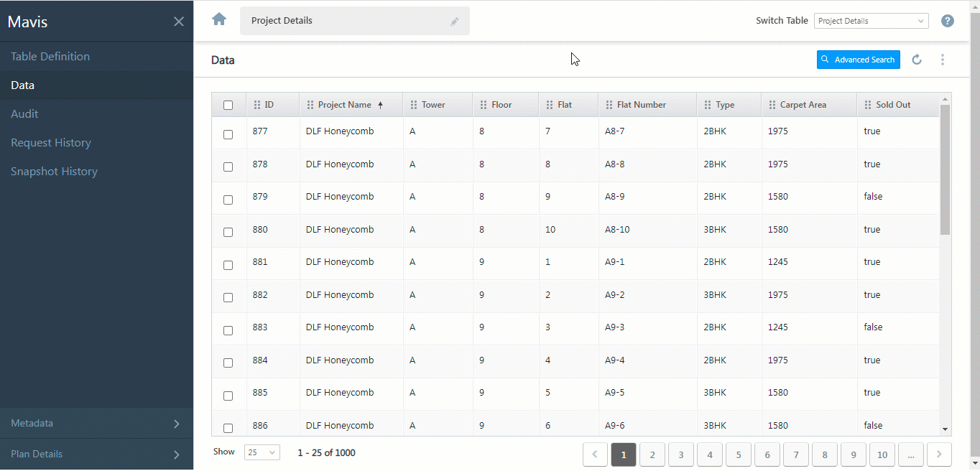The height and width of the screenshot is (471, 980).
Task: Go to page 5 of results
Action: 738,454
